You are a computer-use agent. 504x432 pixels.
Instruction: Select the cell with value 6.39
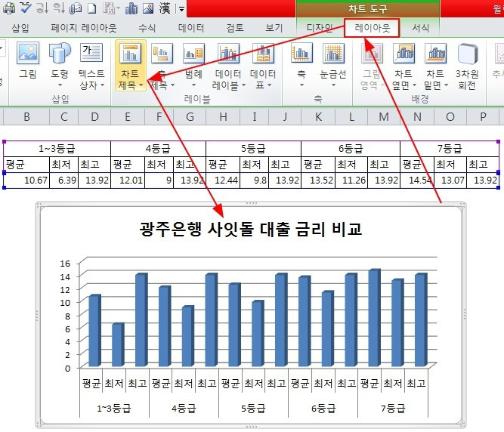pyautogui.click(x=64, y=181)
